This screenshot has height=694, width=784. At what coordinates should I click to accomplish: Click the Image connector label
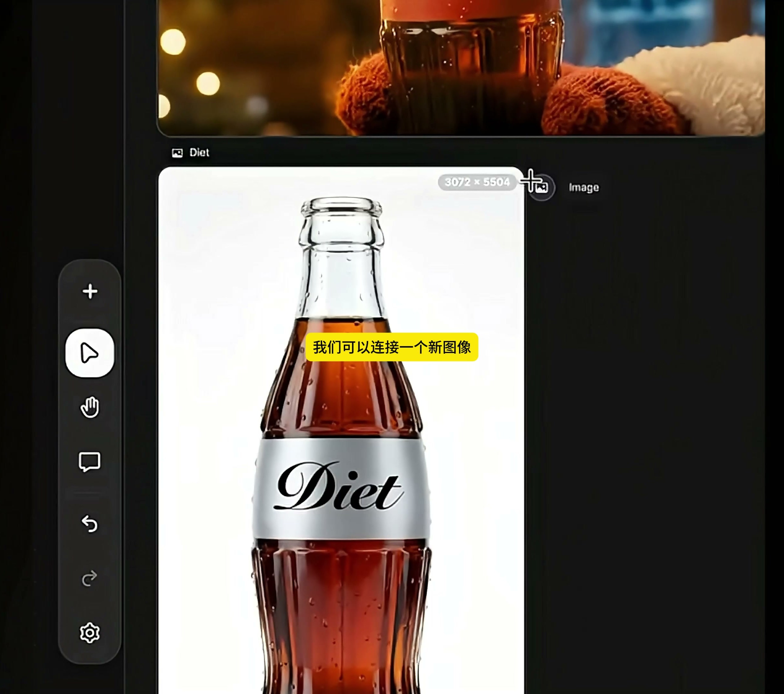[x=584, y=188]
